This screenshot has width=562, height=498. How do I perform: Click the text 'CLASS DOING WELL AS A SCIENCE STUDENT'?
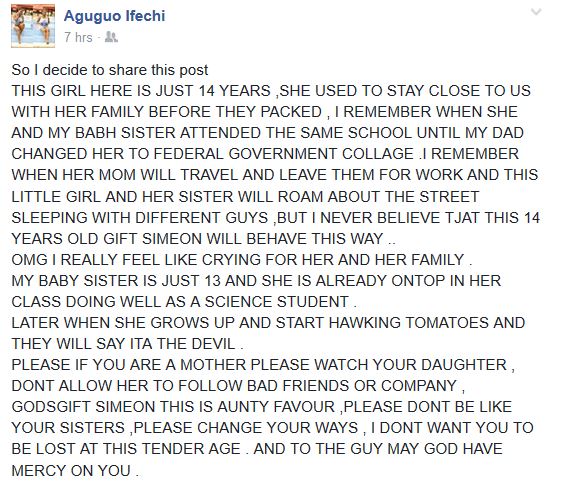click(180, 302)
